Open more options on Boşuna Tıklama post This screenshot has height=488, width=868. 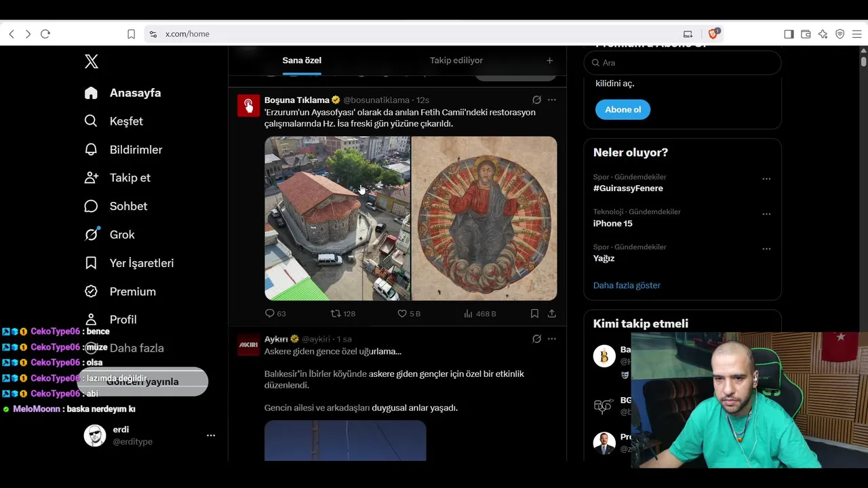click(x=552, y=100)
